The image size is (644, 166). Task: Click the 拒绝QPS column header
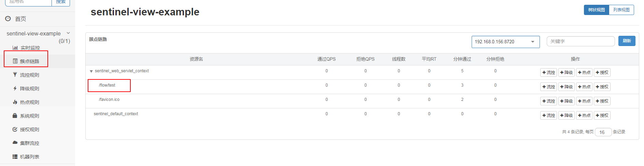point(365,59)
